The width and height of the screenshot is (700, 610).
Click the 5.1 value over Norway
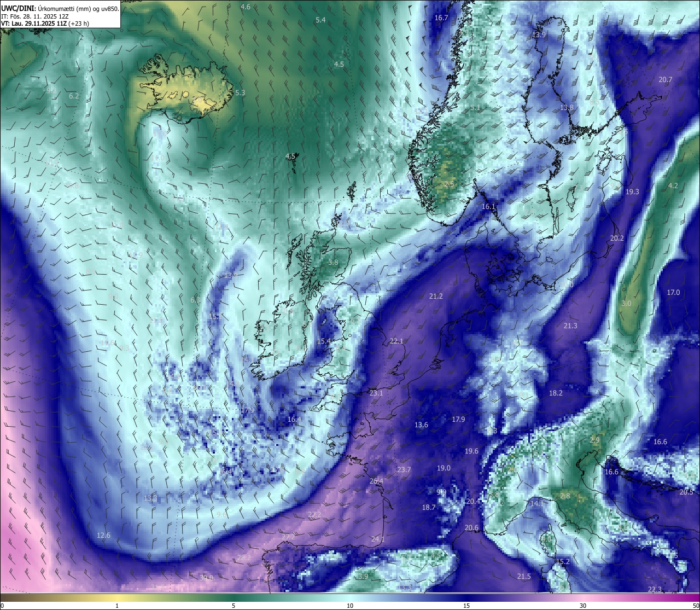click(x=475, y=108)
